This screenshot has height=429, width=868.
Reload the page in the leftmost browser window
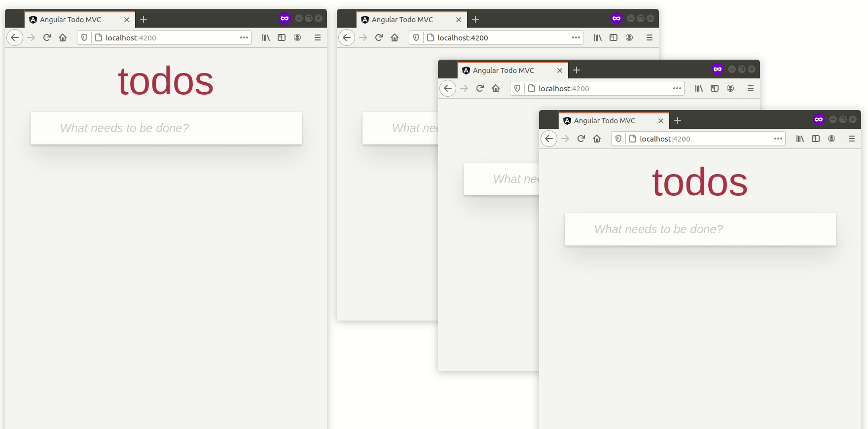click(x=47, y=37)
